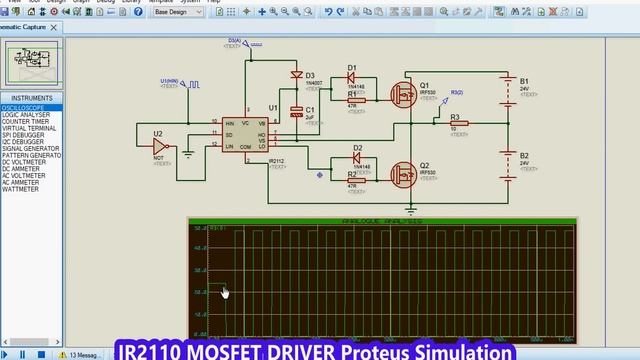Remove sheet using the red X icon

click(x=553, y=12)
